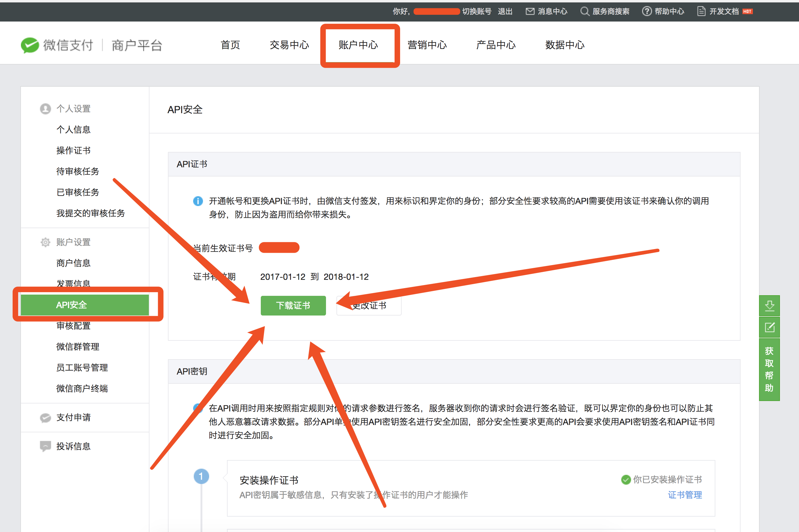Open the 证书管理 link

tap(685, 495)
